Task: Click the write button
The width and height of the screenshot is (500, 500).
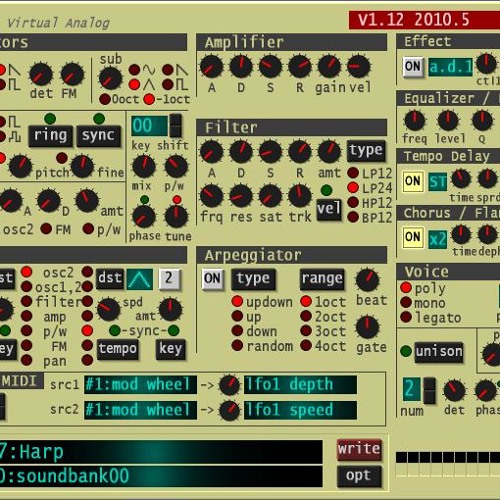Action: 359,449
